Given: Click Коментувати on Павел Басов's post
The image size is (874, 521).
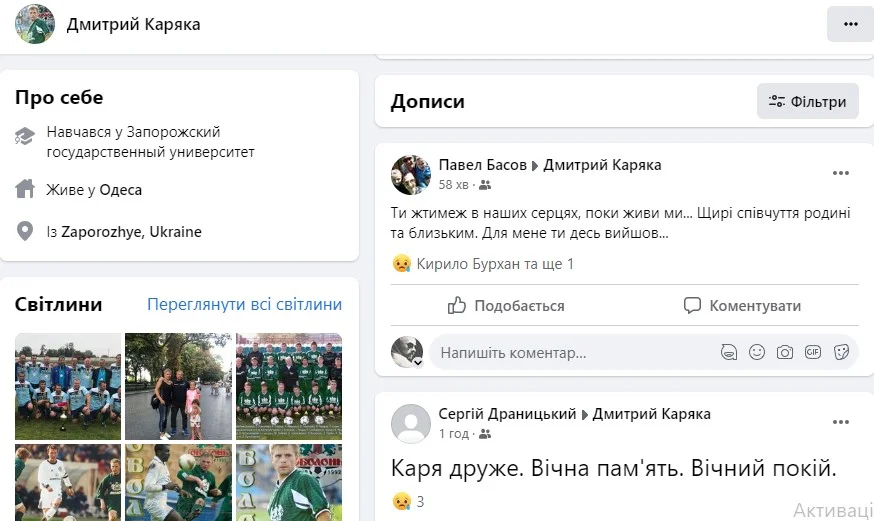Looking at the screenshot, I should click(x=742, y=306).
